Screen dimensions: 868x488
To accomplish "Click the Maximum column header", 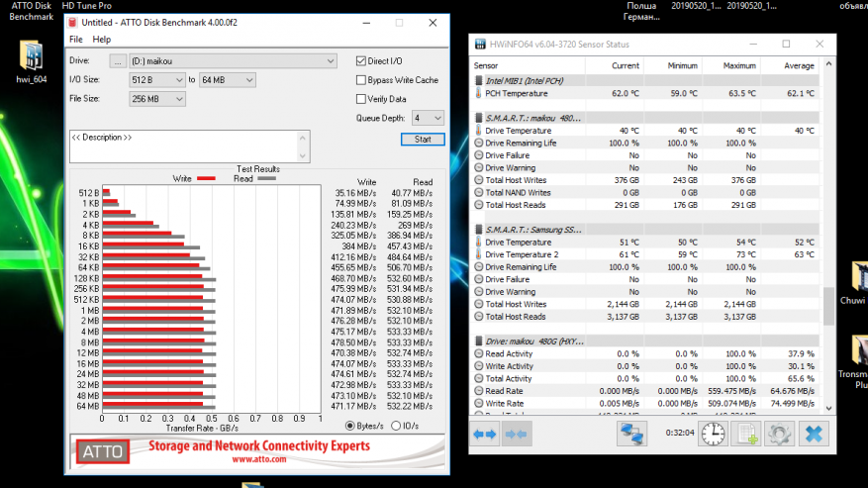I will 732,65.
